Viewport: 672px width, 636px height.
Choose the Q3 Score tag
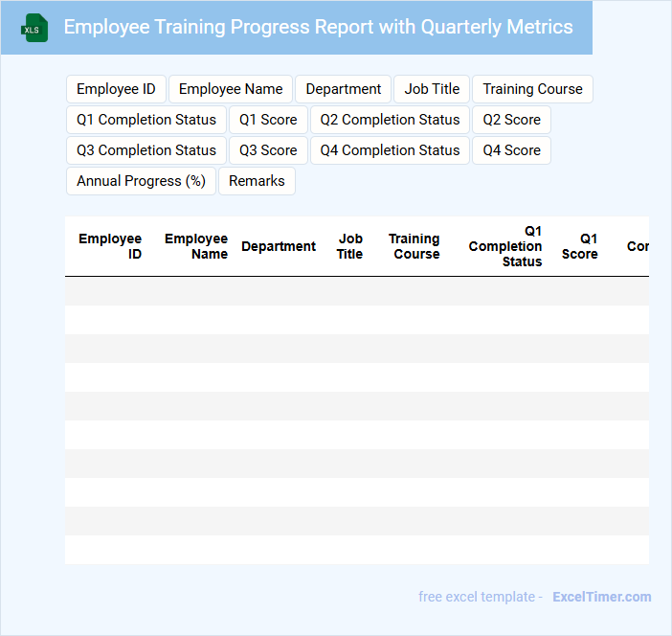coord(268,150)
